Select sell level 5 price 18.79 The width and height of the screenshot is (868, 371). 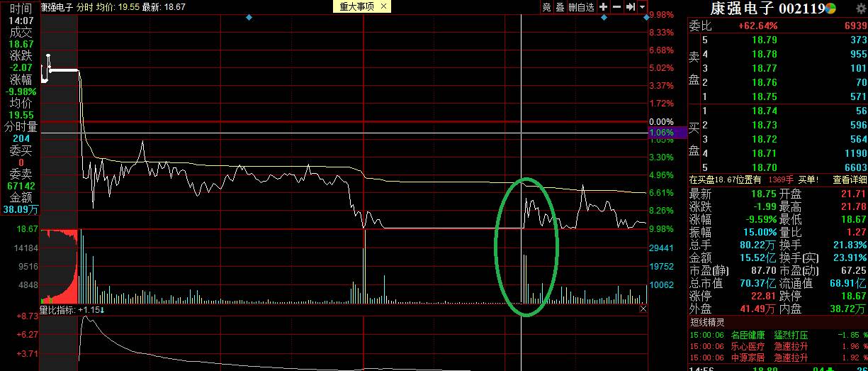tap(764, 40)
